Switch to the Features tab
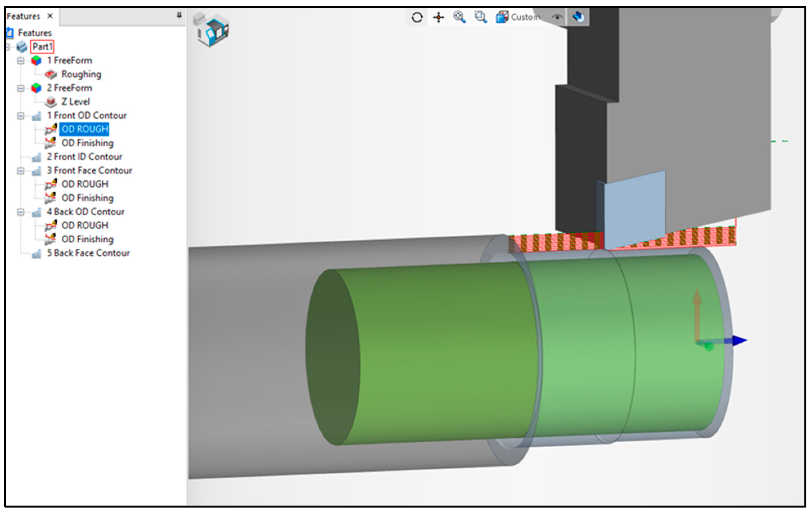 (23, 16)
